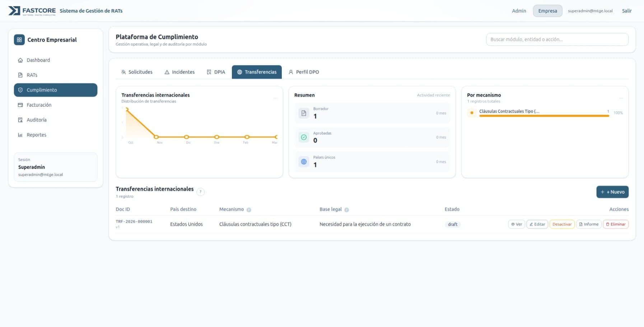Open the Perfil DPO tab
644x327 pixels.
tap(303, 72)
